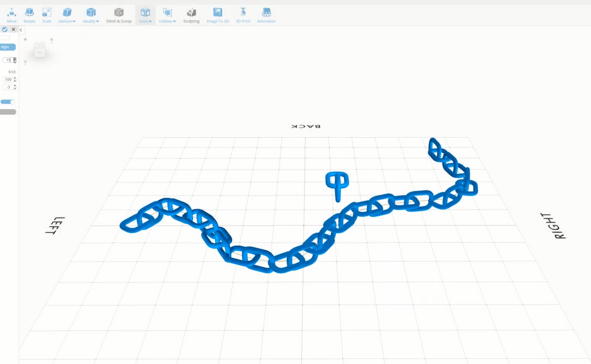Click the value field showing 15

(8, 59)
